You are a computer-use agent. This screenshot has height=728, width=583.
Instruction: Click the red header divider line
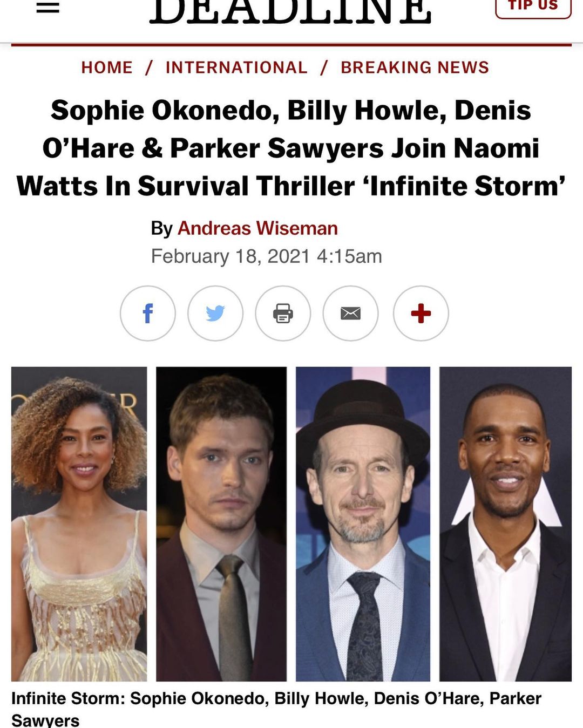coord(291,45)
